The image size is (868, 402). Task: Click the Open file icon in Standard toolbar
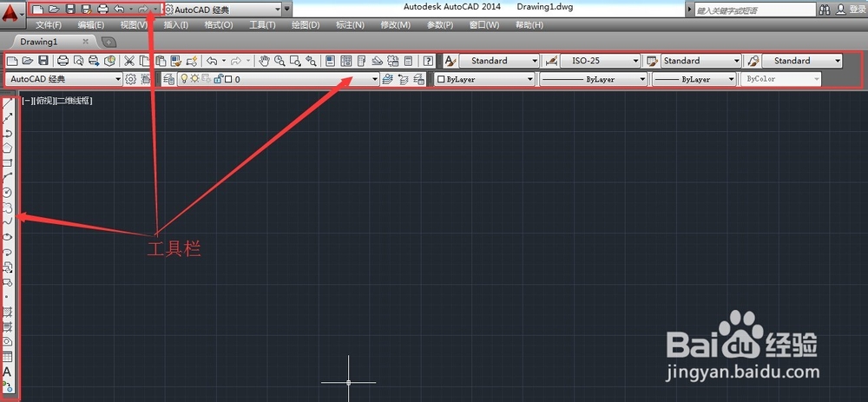[27, 61]
